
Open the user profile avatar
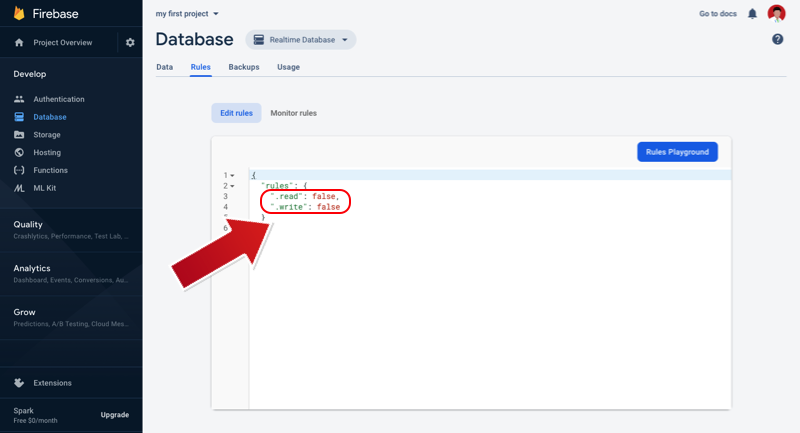pos(776,13)
